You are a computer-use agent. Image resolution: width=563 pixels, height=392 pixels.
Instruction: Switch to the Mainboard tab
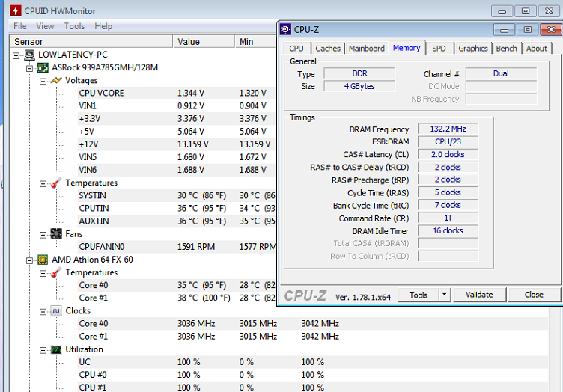(x=367, y=49)
